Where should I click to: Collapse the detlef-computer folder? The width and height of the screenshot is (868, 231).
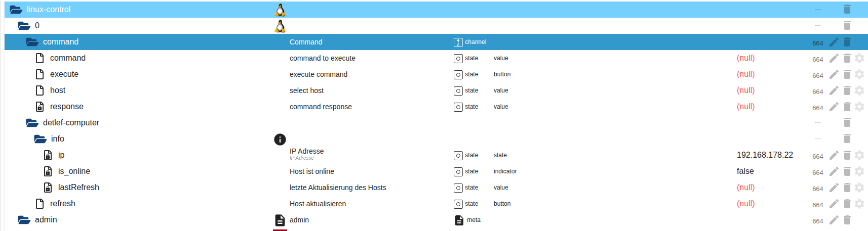pyautogui.click(x=32, y=123)
